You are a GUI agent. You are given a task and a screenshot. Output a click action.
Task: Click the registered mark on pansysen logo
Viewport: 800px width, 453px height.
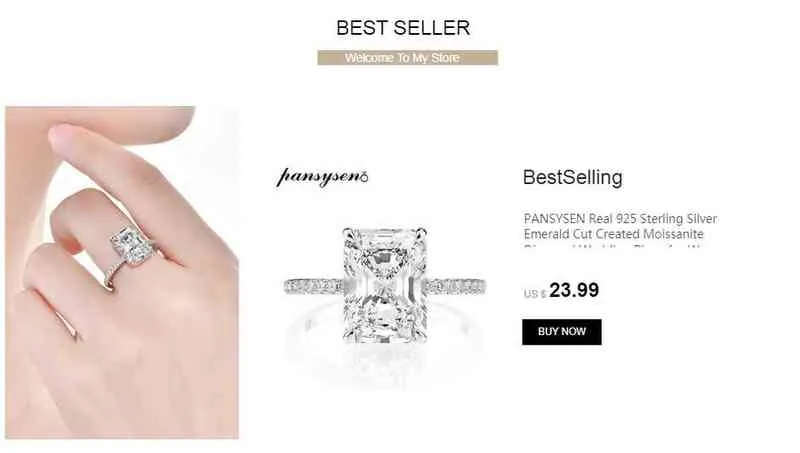tap(364, 178)
